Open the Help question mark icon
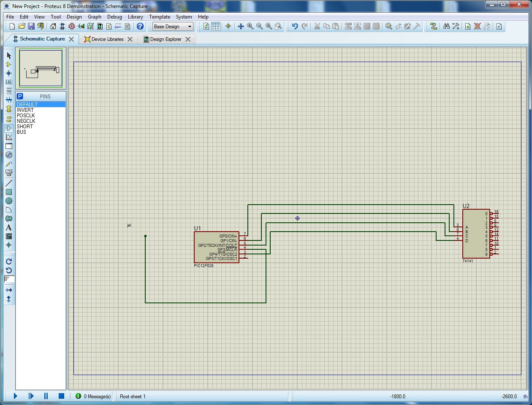 [x=140, y=26]
